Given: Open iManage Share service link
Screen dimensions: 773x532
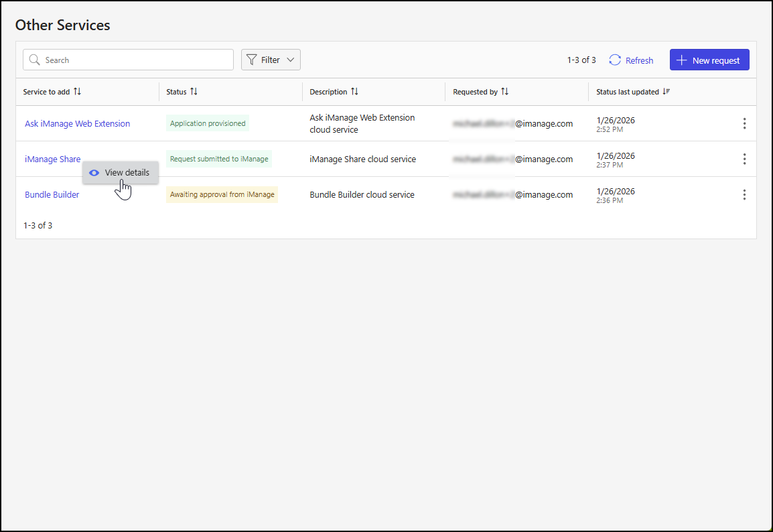Looking at the screenshot, I should (53, 159).
